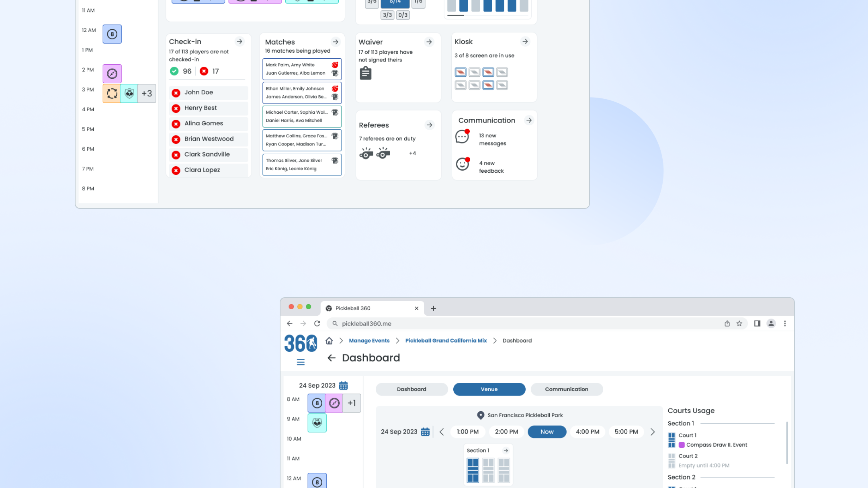Select the Now time slot
The width and height of the screenshot is (868, 488).
tap(547, 432)
